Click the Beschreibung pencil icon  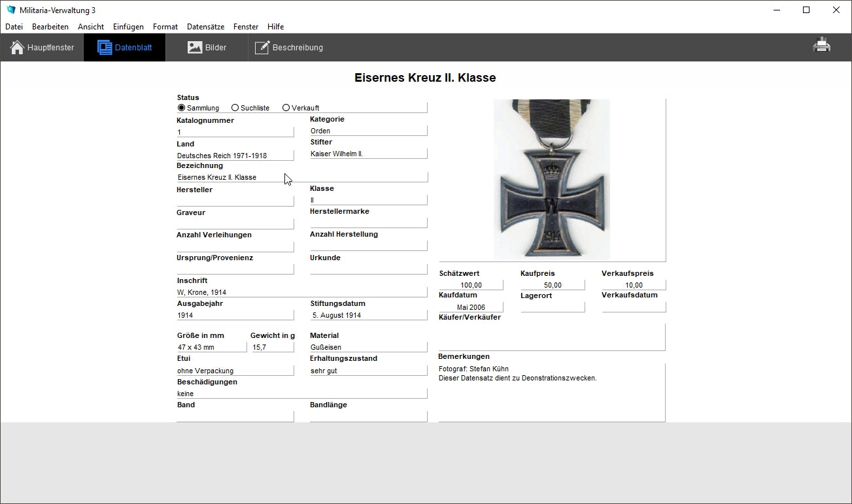[262, 48]
